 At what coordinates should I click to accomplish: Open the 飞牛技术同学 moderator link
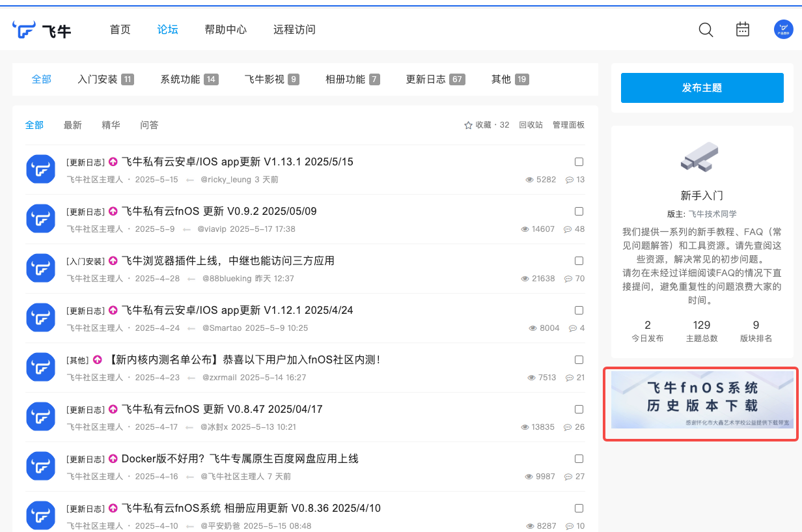coord(713,214)
